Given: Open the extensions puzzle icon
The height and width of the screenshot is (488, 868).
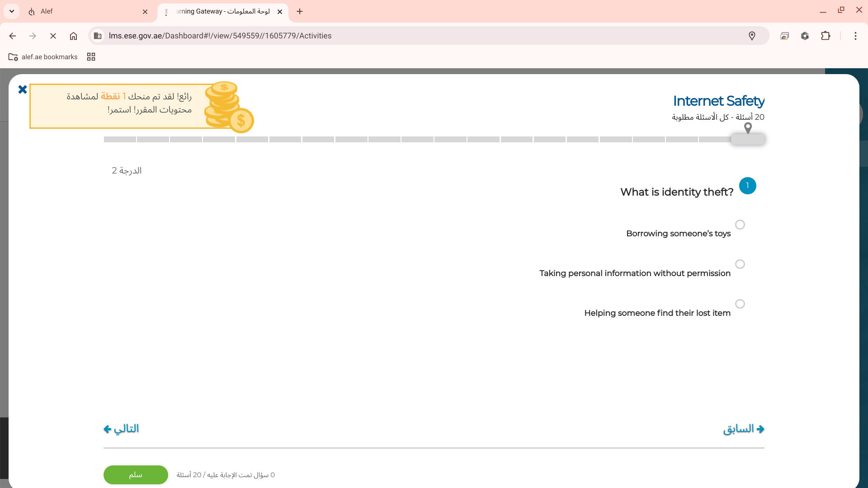Looking at the screenshot, I should click(x=826, y=36).
